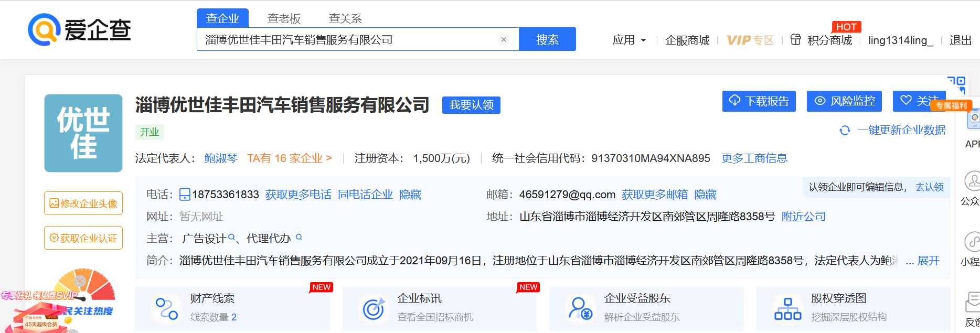This screenshot has height=333, width=980.
Task: Click the 积分商城 gift icon
Action: click(795, 39)
